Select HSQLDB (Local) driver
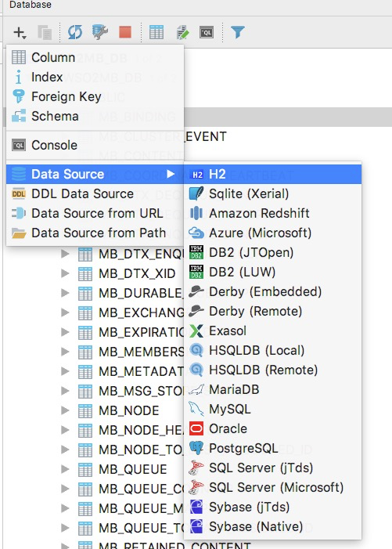Screen dimensions: 392x549 (272, 351)
